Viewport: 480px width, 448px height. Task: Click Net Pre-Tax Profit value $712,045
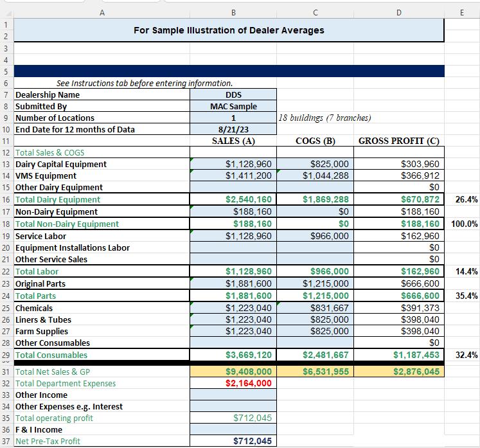pyautogui.click(x=233, y=441)
